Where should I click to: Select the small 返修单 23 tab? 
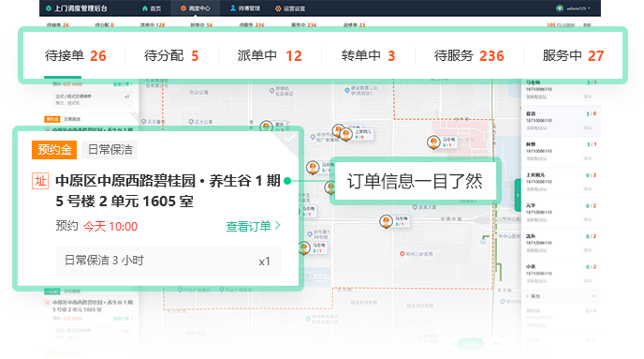(x=354, y=25)
